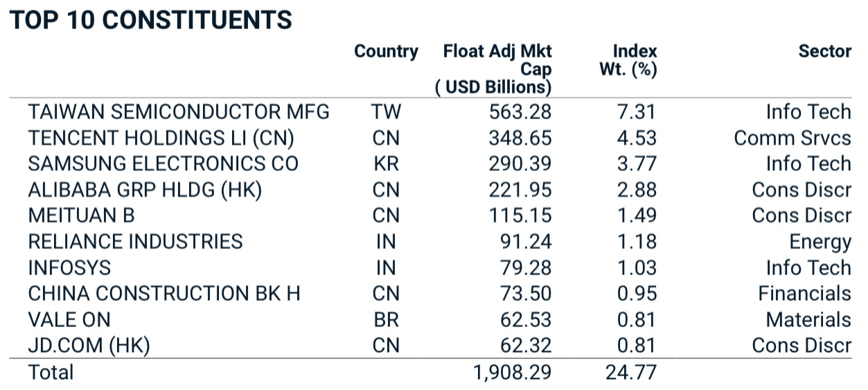Screen dimensions: 868x390
Task: Click the KR country code cell
Action: 386,164
